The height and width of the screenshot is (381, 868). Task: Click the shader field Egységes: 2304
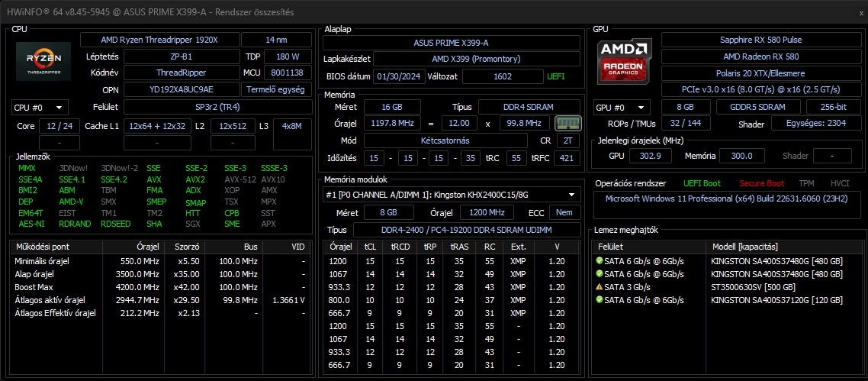[x=815, y=123]
